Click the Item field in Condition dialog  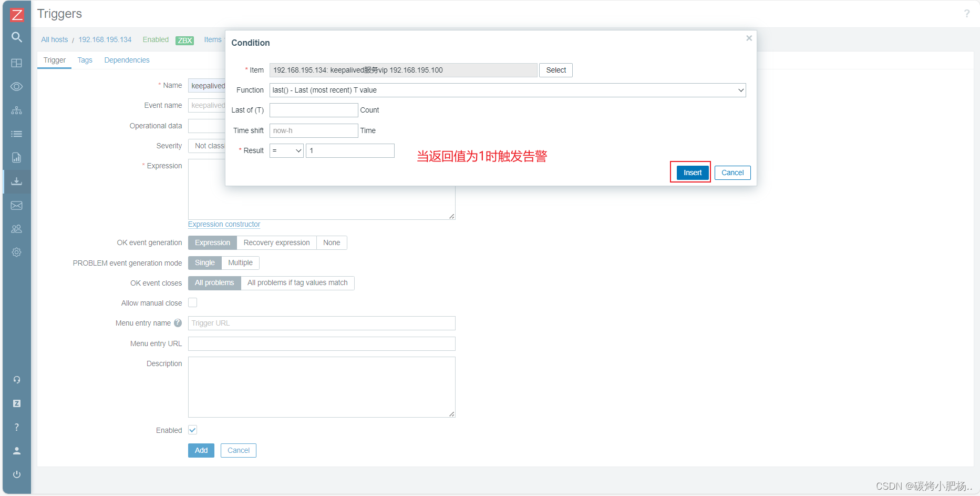(404, 70)
